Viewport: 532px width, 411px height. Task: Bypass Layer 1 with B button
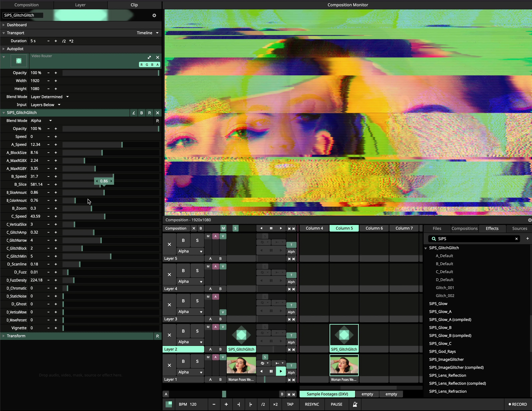pyautogui.click(x=183, y=361)
